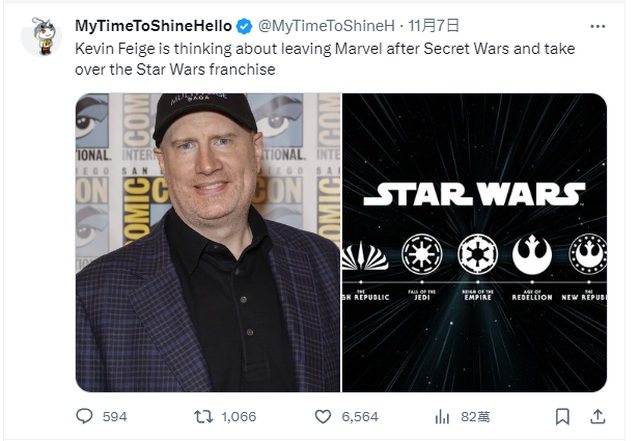Open MyTimeToShineHello profile avatar
The width and height of the screenshot is (640, 441).
(x=41, y=35)
